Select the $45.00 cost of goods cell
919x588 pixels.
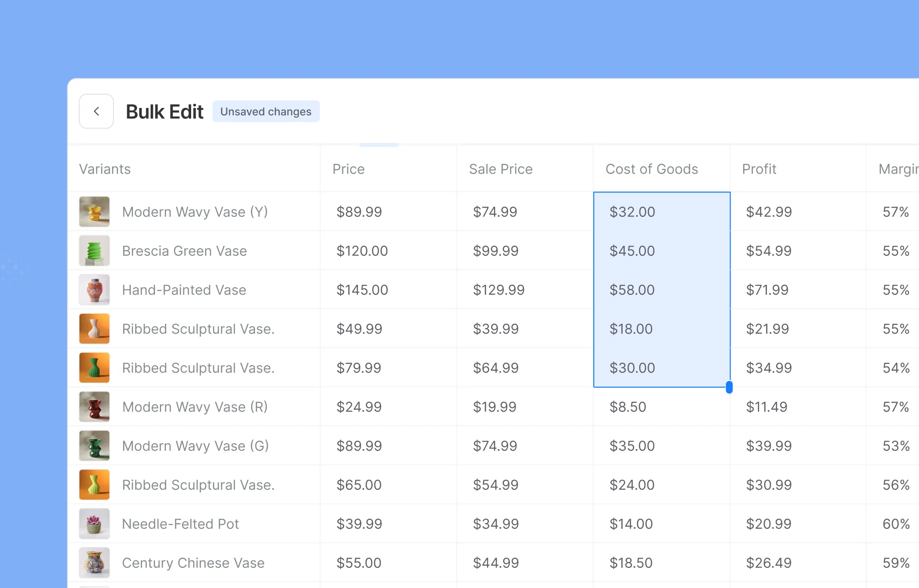pyautogui.click(x=662, y=251)
